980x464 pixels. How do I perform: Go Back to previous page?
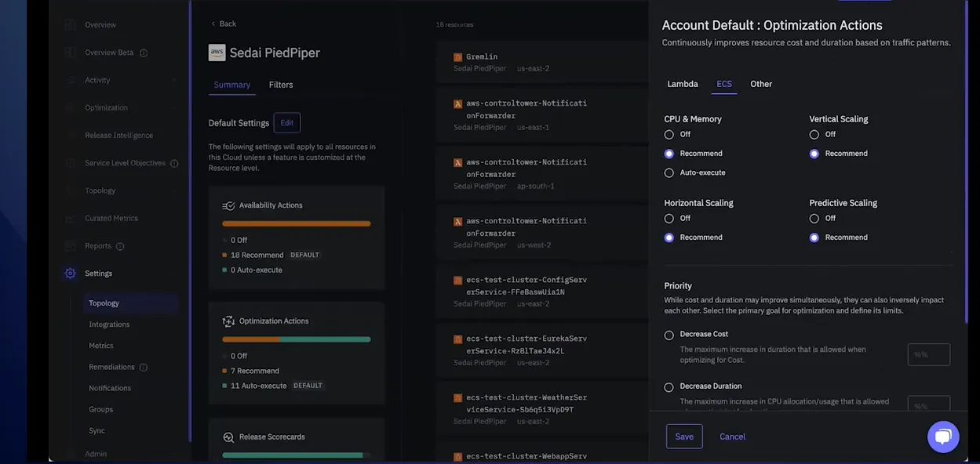pyautogui.click(x=224, y=24)
